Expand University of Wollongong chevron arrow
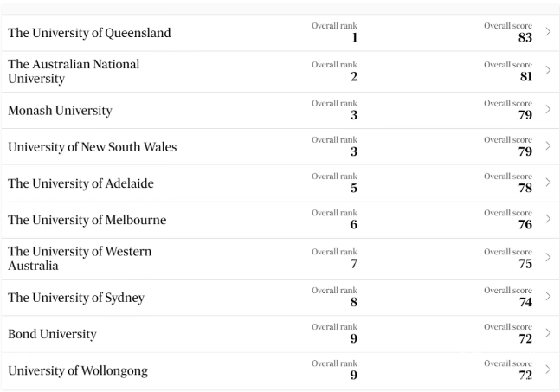 coord(548,370)
